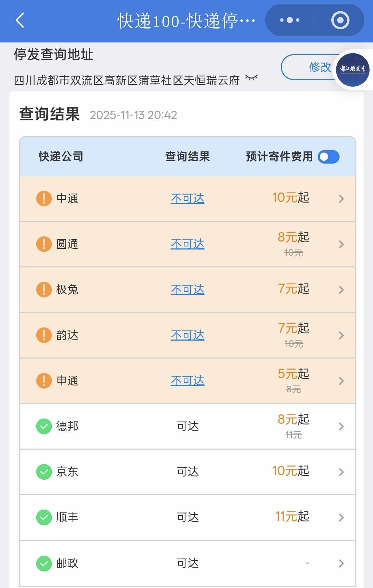
Task: Open the three-dot more menu
Action: tap(290, 20)
